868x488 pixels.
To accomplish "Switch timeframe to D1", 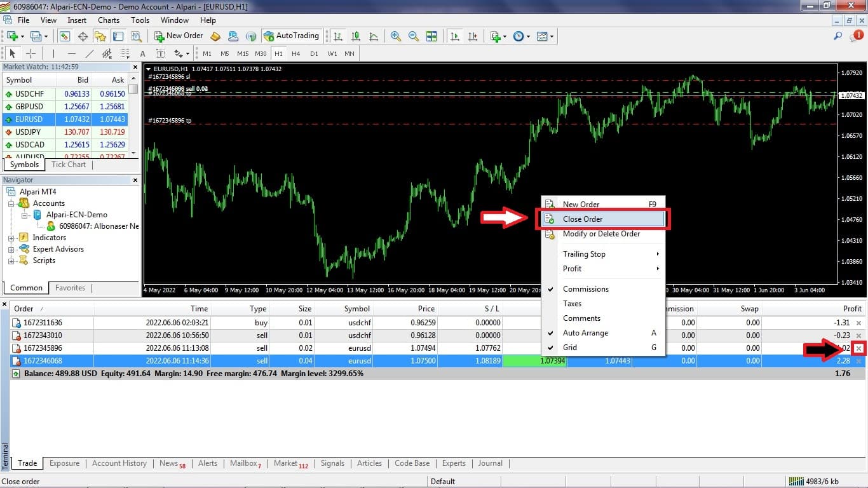I will pyautogui.click(x=314, y=53).
